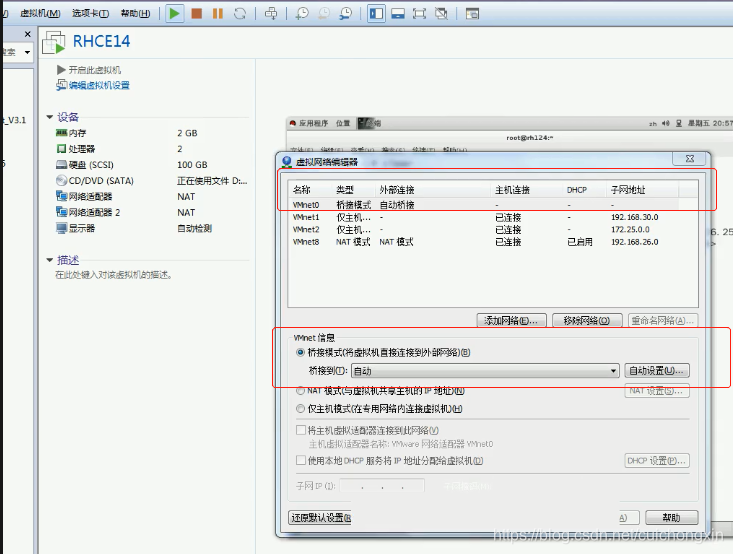Click the 帮助 button in network editor
The height and width of the screenshot is (554, 733).
coord(671,518)
